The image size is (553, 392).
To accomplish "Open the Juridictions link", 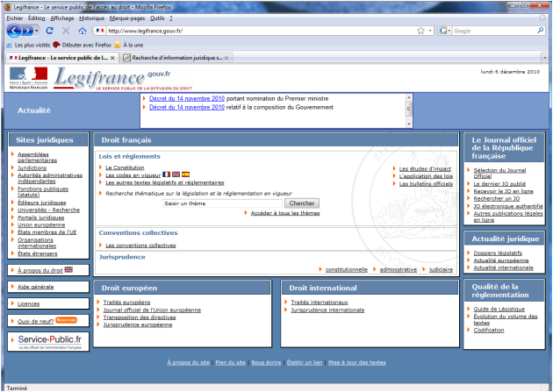I will 32,168.
